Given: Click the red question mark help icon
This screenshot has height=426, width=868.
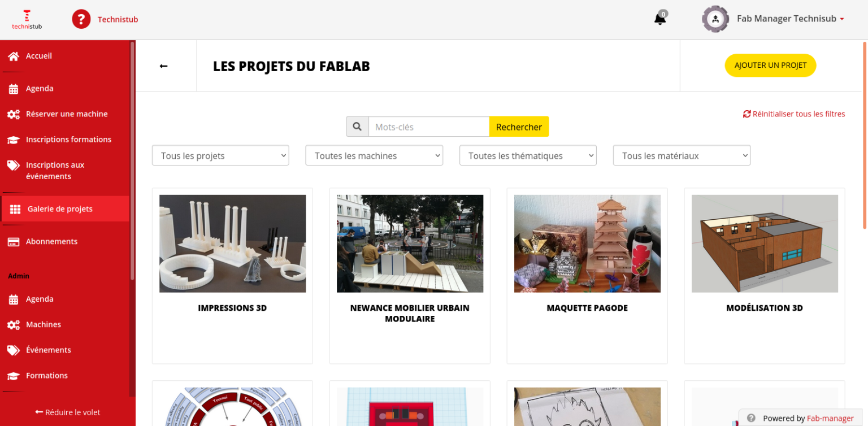Looking at the screenshot, I should point(81,19).
